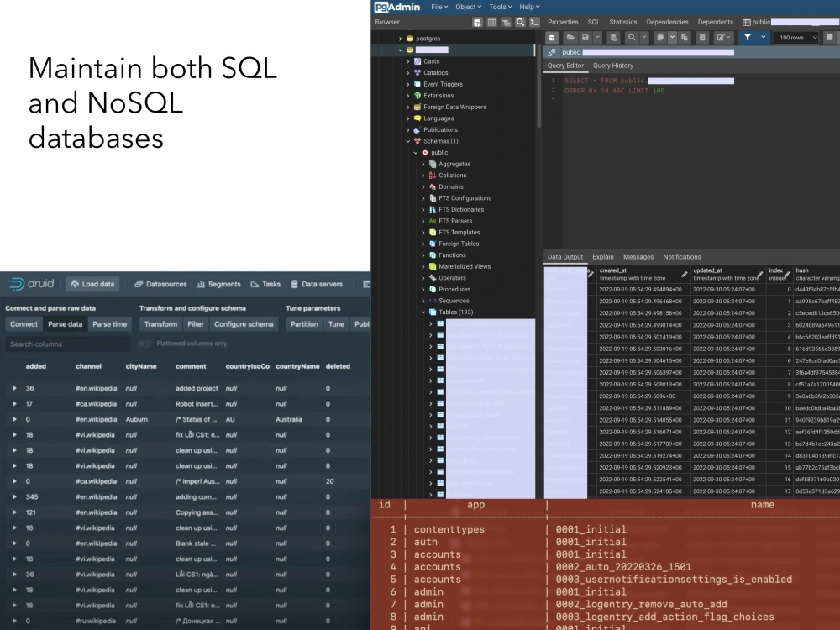Click the Transform step button
Image resolution: width=840 pixels, height=630 pixels.
click(x=160, y=324)
